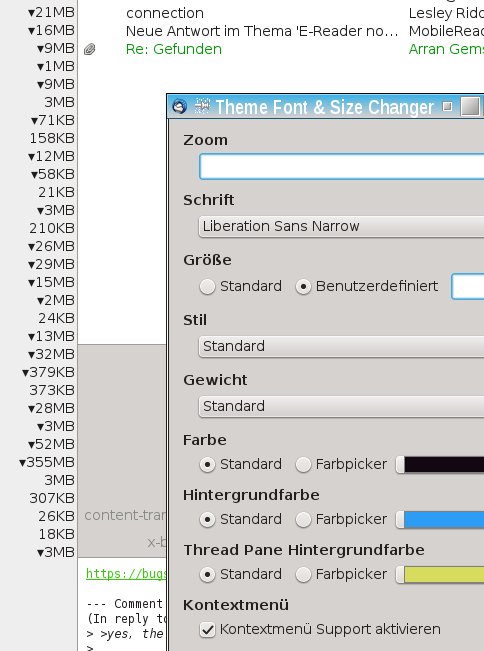The width and height of the screenshot is (484, 651).
Task: Toggle Kontextmenü Support aktivieren checkbox
Action: click(x=207, y=629)
